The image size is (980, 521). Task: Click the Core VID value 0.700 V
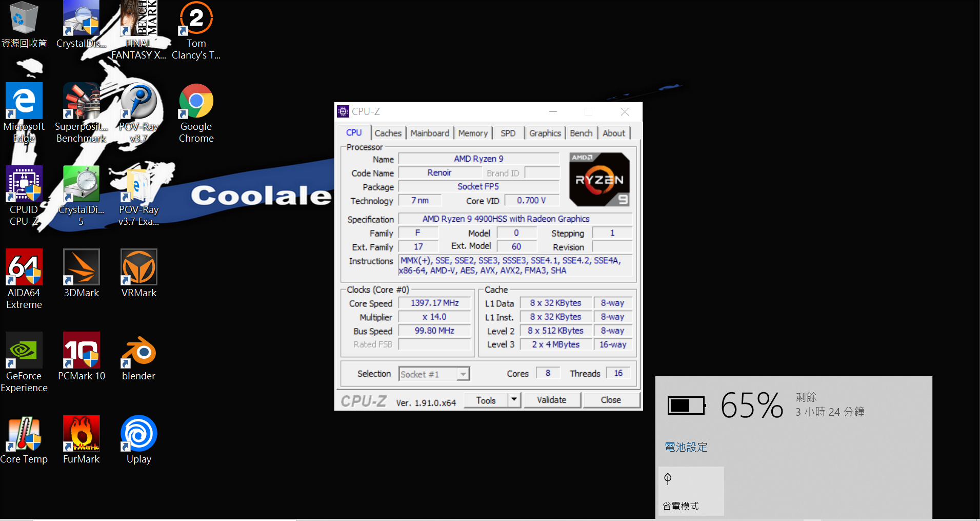(531, 200)
